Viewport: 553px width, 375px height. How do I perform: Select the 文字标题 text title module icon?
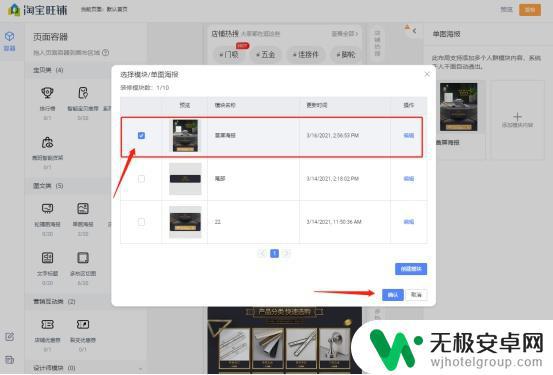click(47, 258)
